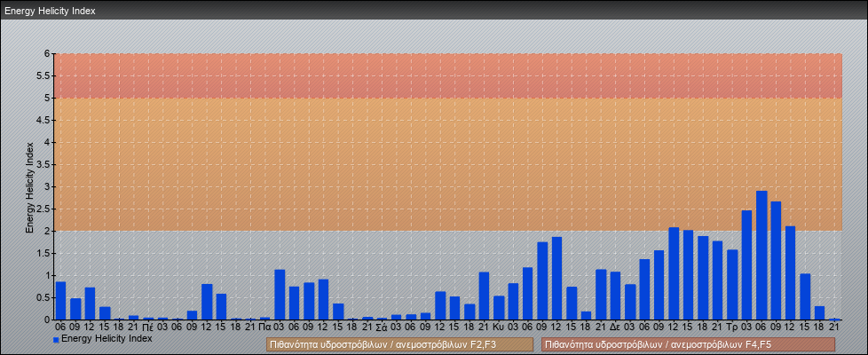Click the red band between 5 and 6
The height and width of the screenshot is (355, 868).
pos(448,75)
